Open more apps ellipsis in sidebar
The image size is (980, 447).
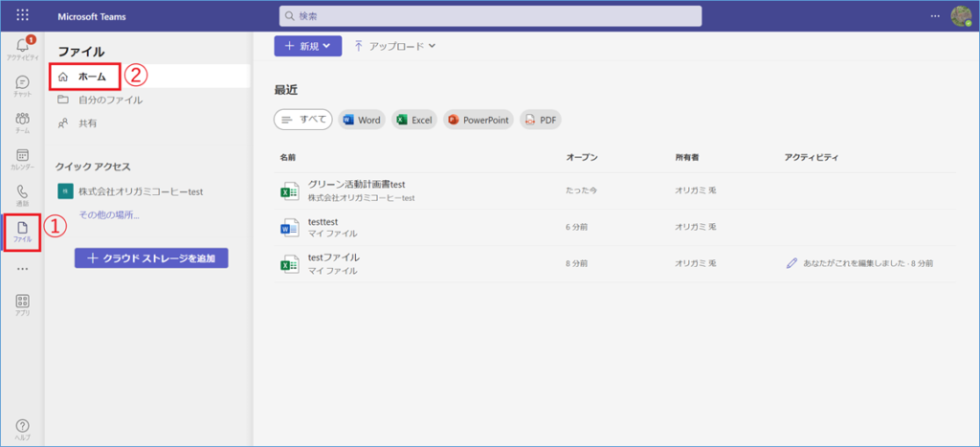[x=22, y=269]
